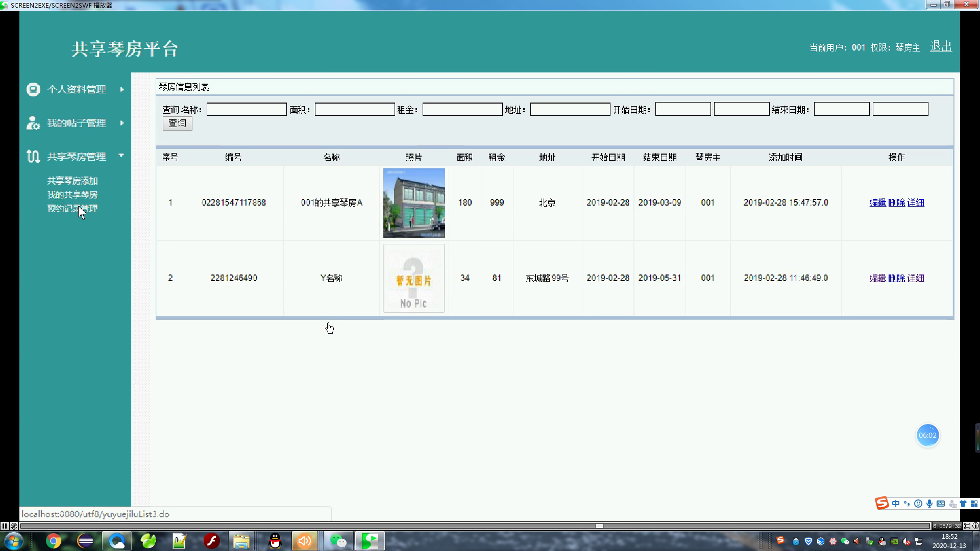Screen dimensions: 980x551
Task: Click the 共享琴房管理 section icon
Action: 33,156
